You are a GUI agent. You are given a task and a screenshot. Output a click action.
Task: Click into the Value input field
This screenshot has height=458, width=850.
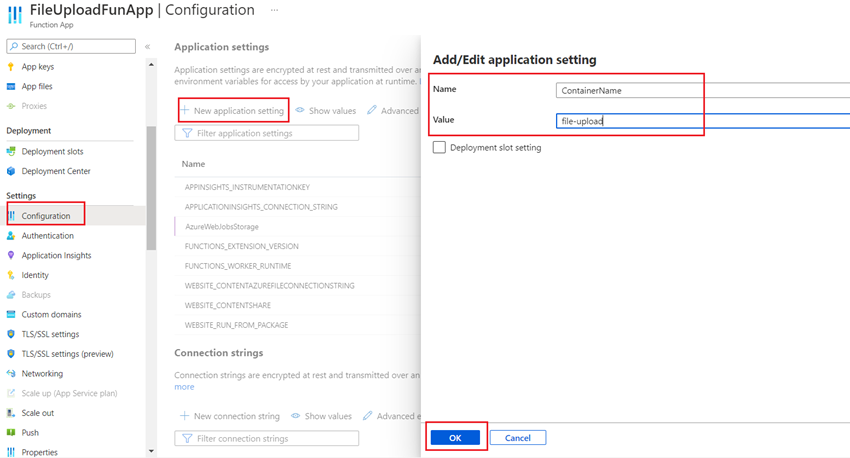[703, 121]
